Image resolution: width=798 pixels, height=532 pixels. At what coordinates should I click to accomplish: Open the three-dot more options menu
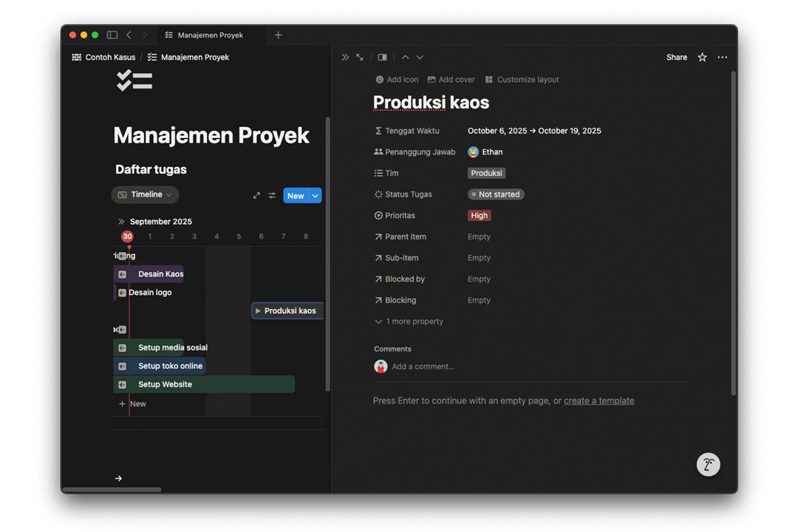pos(722,57)
